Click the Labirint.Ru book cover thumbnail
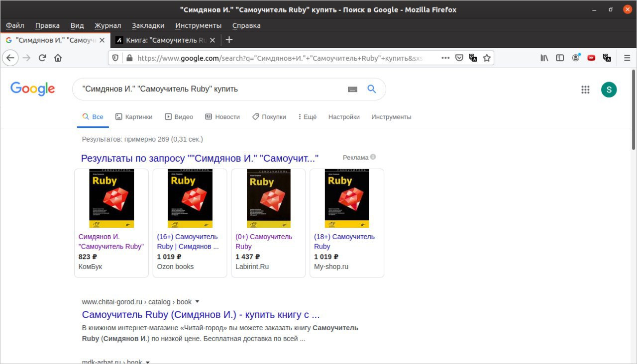Viewport: 637px width, 364px height. point(269,198)
